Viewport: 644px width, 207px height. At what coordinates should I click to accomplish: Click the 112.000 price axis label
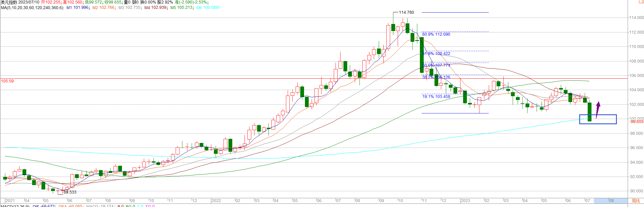[636, 32]
